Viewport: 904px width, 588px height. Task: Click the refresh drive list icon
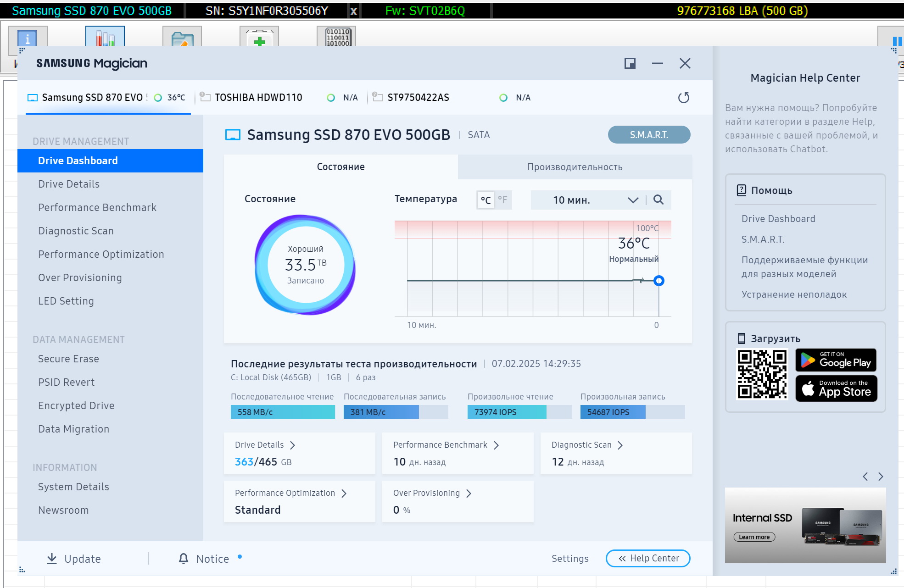[x=683, y=98]
